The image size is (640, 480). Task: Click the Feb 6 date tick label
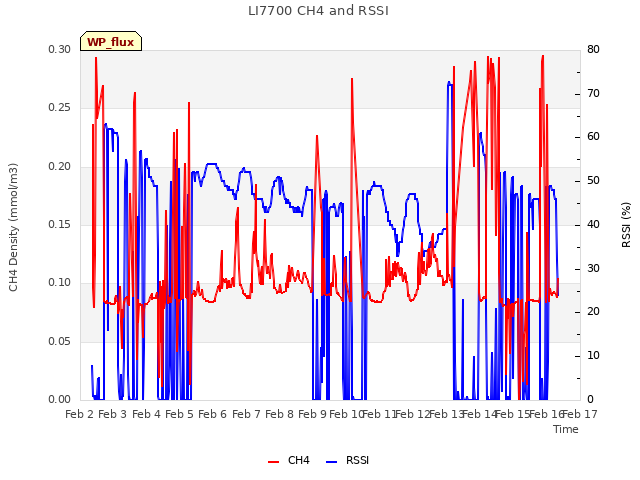(213, 414)
